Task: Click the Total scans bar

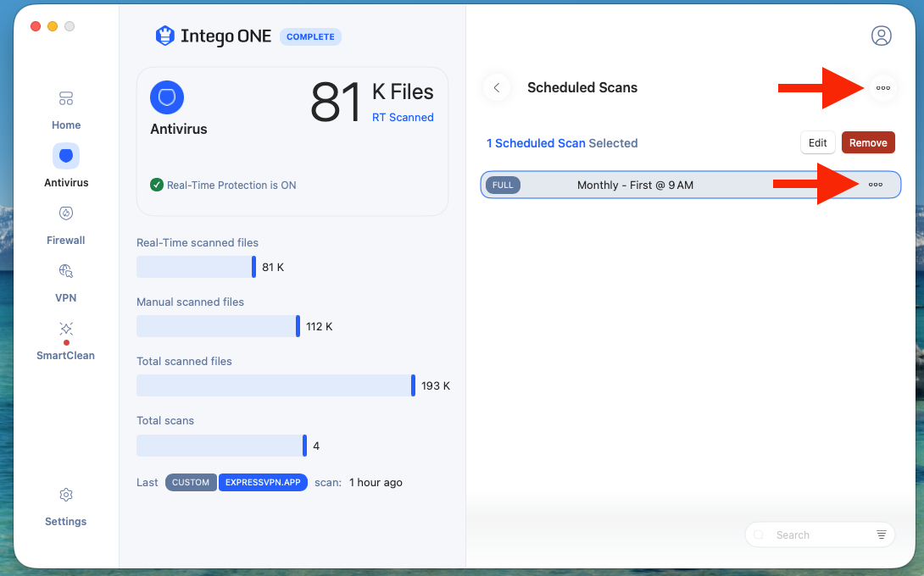Action: (221, 446)
